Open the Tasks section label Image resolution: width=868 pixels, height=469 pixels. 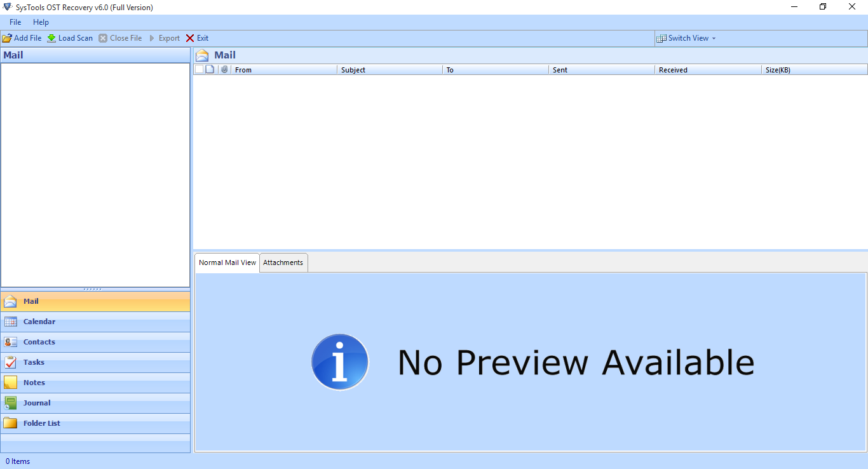34,362
